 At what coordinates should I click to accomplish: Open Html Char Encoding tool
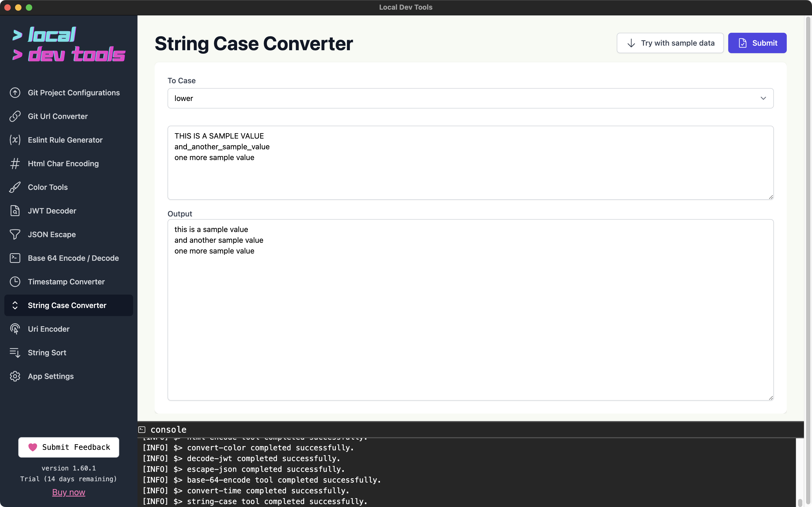click(69, 164)
